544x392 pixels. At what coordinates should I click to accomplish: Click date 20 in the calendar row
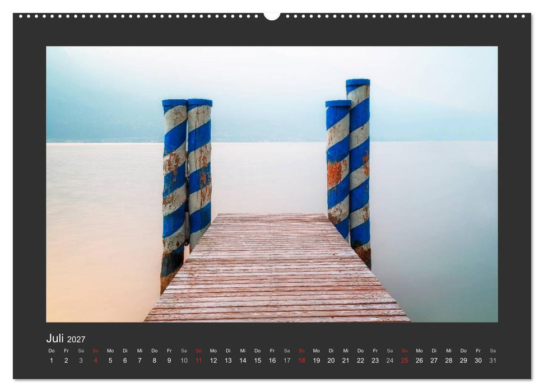(331, 361)
